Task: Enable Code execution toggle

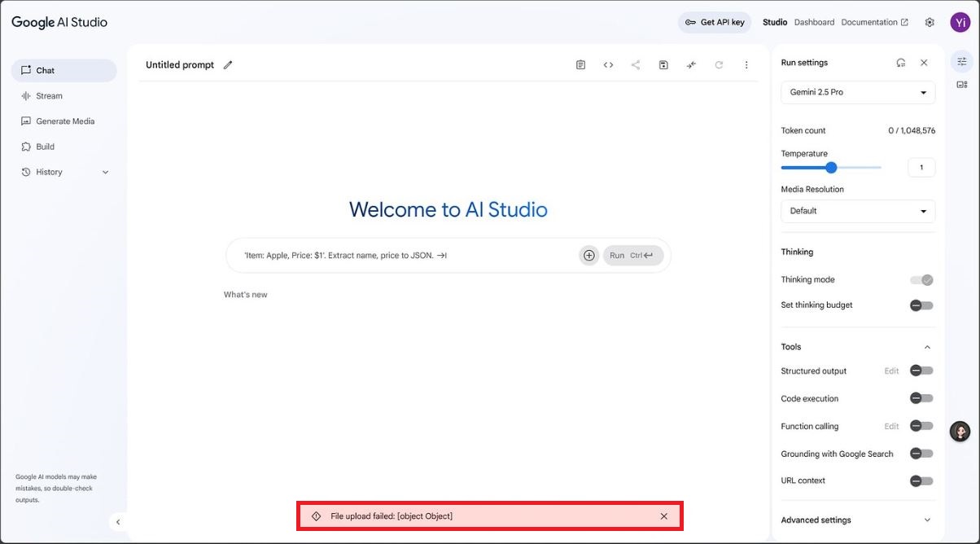Action: coord(922,398)
